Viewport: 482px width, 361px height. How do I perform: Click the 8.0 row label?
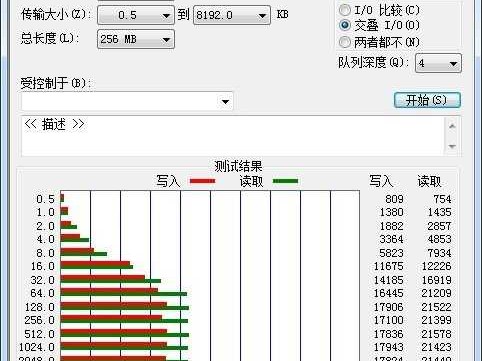45,253
